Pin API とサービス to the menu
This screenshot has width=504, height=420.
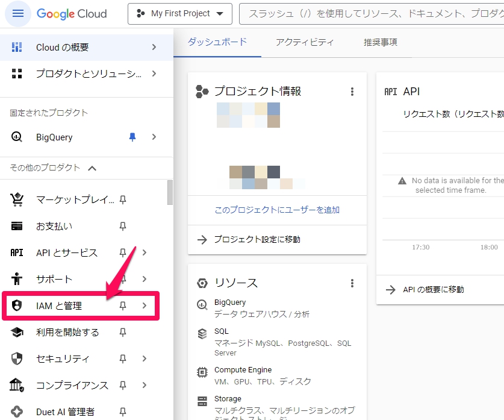pyautogui.click(x=122, y=252)
